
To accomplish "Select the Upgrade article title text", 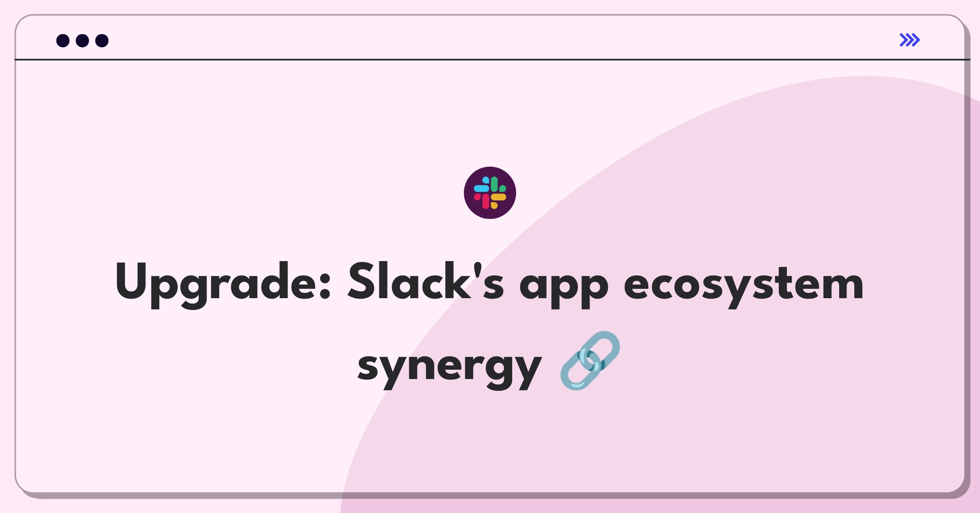I will 490,317.
